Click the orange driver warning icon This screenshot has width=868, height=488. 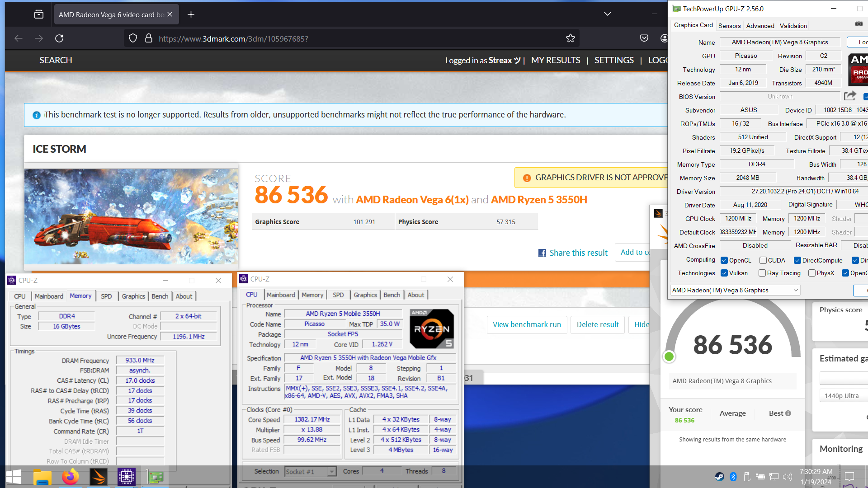click(527, 178)
